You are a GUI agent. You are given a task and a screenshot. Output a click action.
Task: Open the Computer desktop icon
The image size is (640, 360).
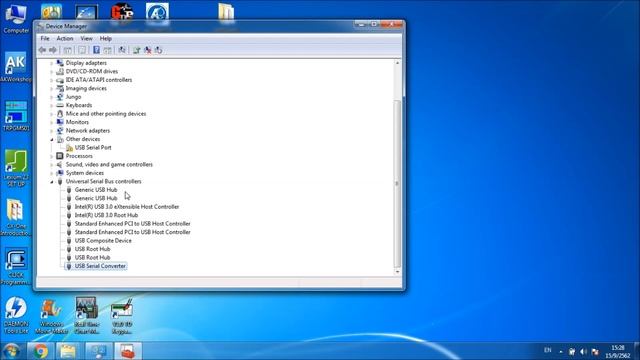point(16,18)
